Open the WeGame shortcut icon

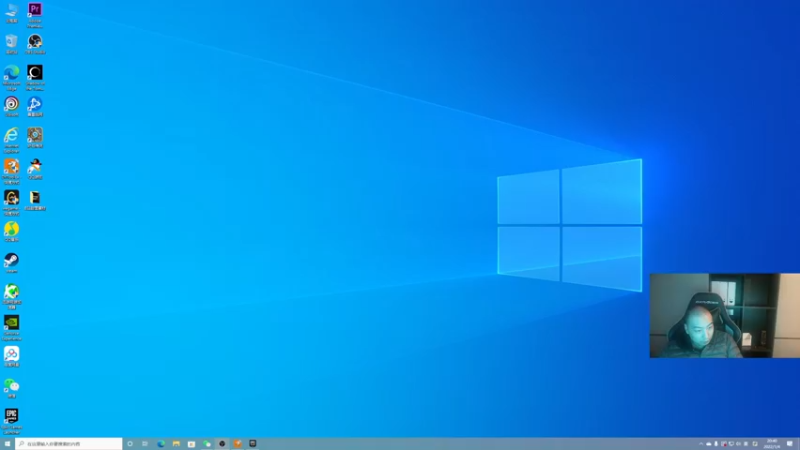[11, 203]
